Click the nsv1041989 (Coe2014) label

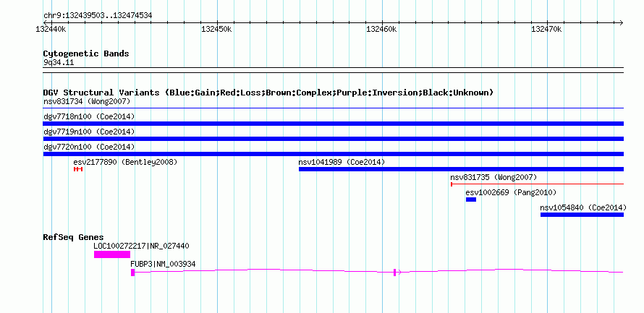tap(342, 162)
